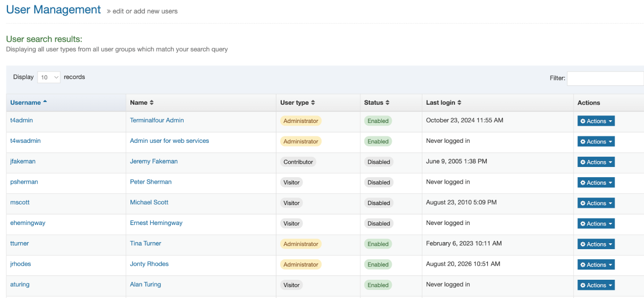Open the Terminalfour Admin name link

coord(157,120)
